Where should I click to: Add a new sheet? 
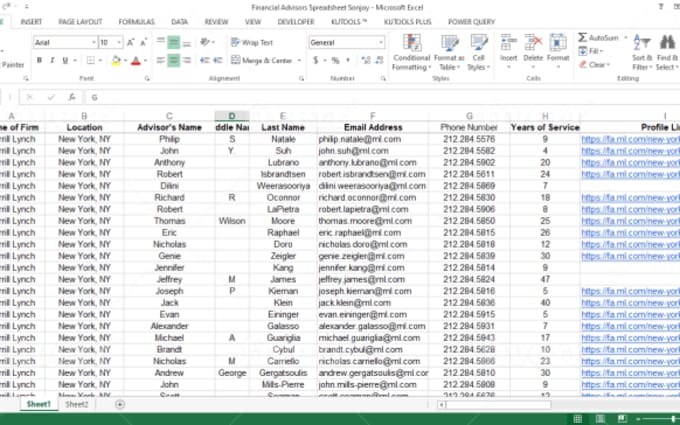coord(120,405)
